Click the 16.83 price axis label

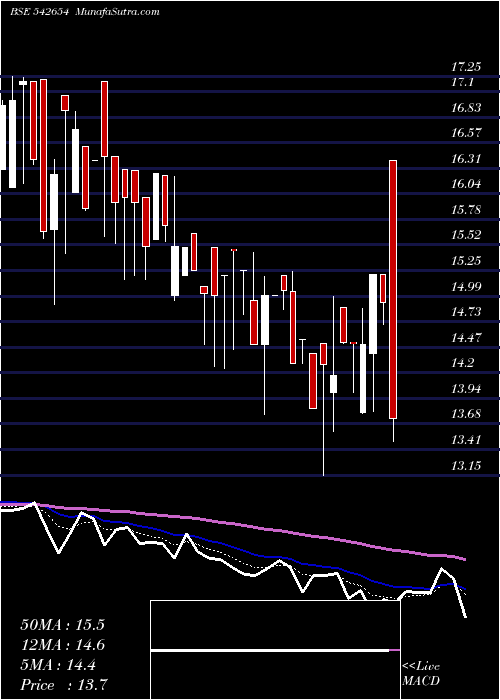[466, 108]
